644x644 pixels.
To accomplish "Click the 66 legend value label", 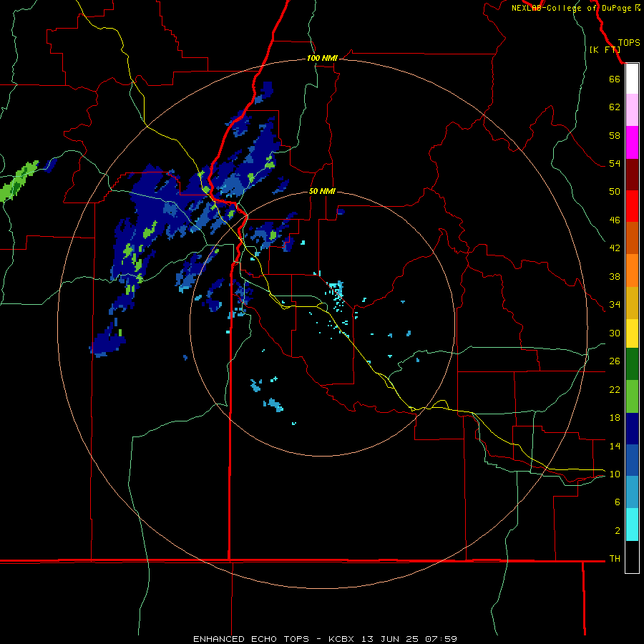I will coord(615,79).
